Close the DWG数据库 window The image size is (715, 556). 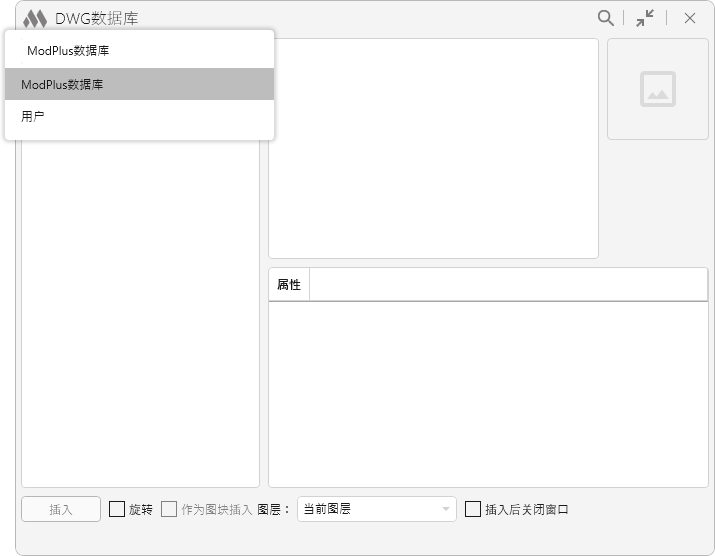point(689,18)
